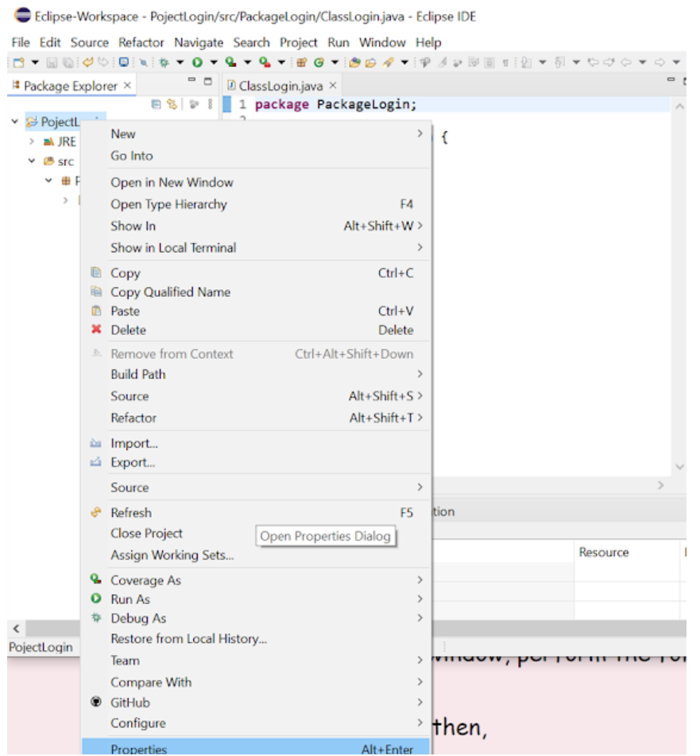The image size is (700, 756).
Task: Click editor vertical scrollbar up arrow
Action: 679,106
